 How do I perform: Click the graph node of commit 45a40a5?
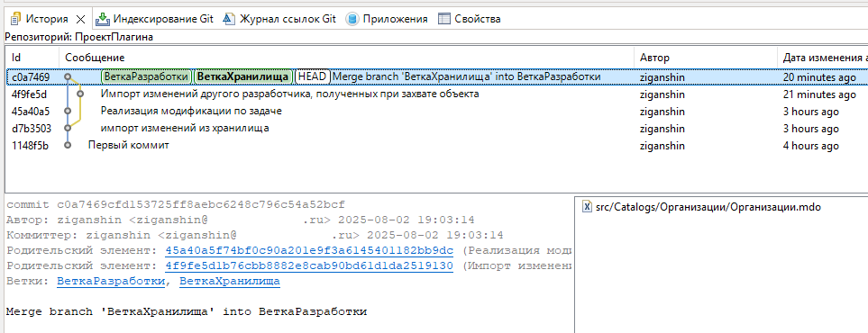68,112
